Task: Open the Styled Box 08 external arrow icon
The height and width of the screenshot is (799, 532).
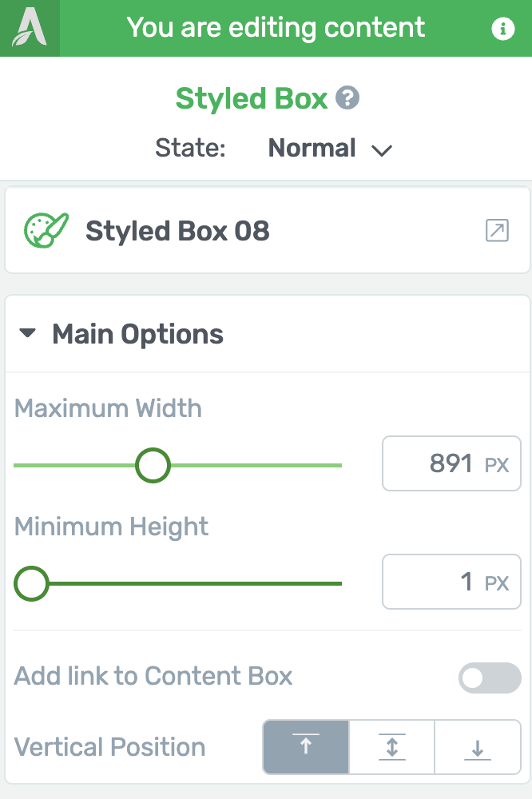Action: pos(497,230)
